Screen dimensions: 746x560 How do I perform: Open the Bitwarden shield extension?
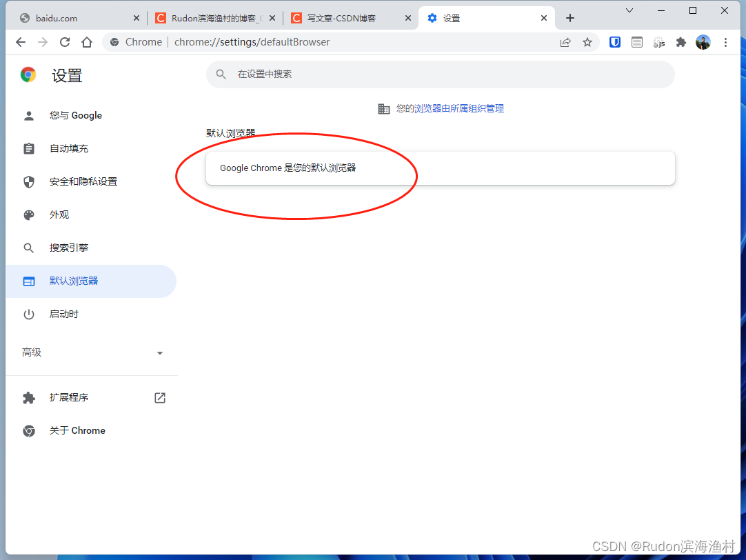pos(615,42)
